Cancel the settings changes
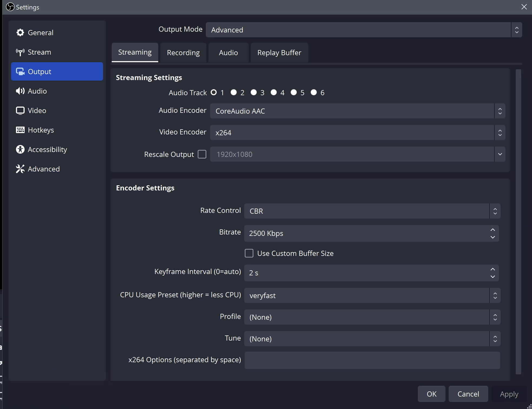The height and width of the screenshot is (409, 532). [x=468, y=394]
